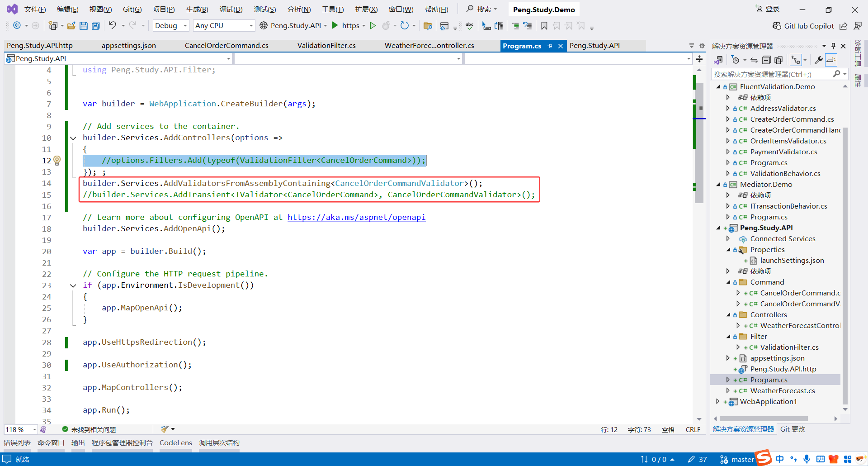Save the current file with the Save icon
This screenshot has height=466, width=868.
point(84,26)
